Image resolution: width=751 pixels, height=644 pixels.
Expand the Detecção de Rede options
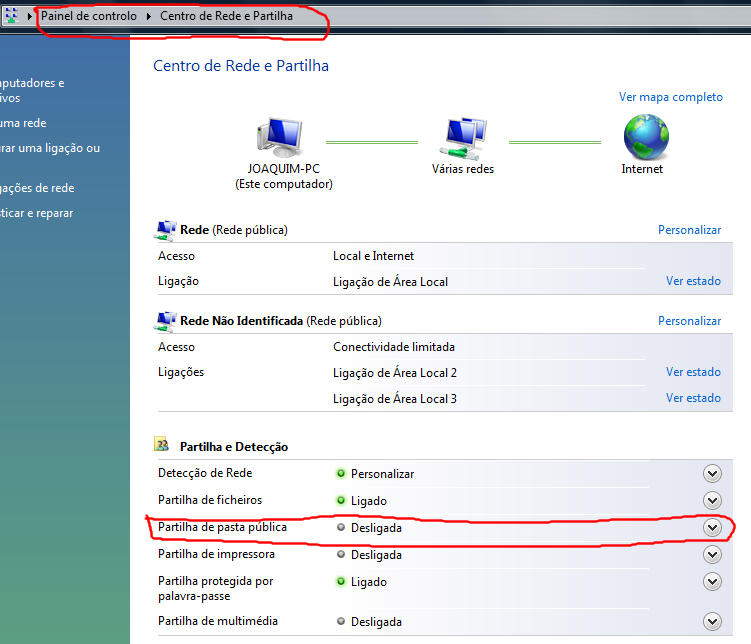(x=712, y=474)
